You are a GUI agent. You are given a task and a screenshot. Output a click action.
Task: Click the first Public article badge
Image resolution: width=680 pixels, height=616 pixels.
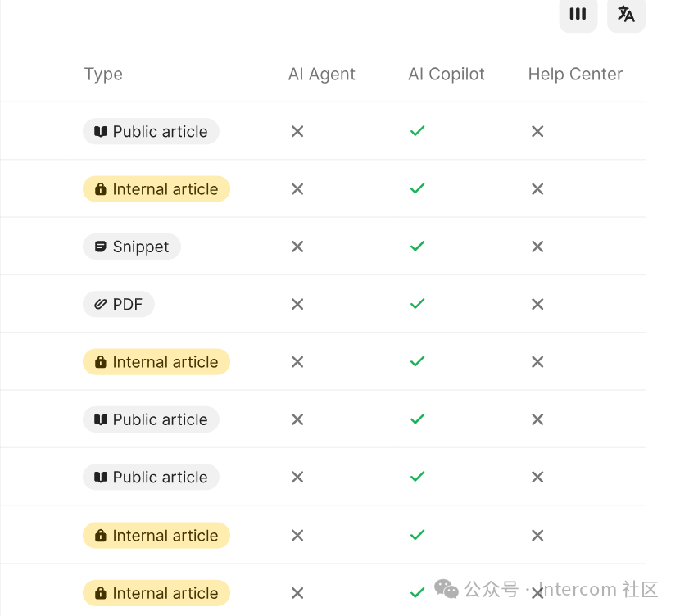pos(151,131)
